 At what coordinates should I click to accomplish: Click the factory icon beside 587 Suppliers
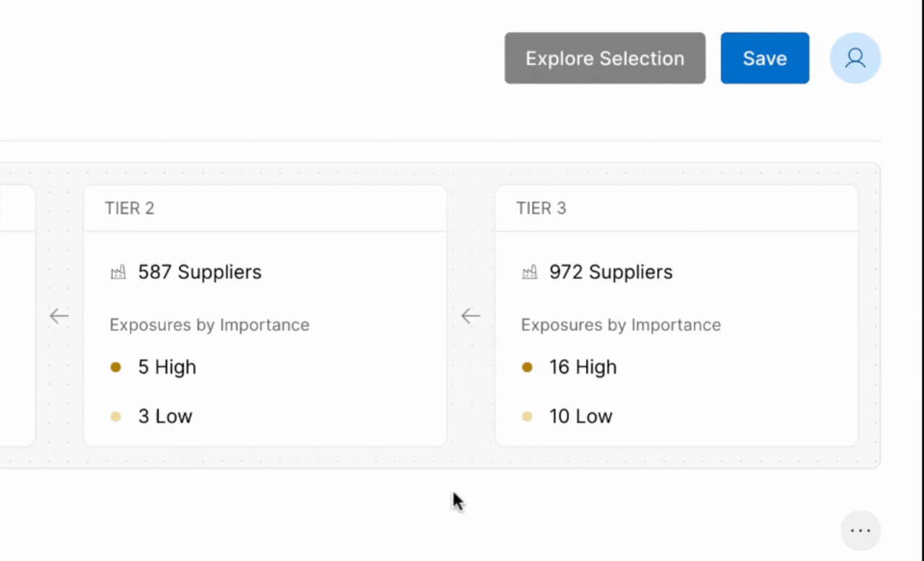(x=118, y=272)
